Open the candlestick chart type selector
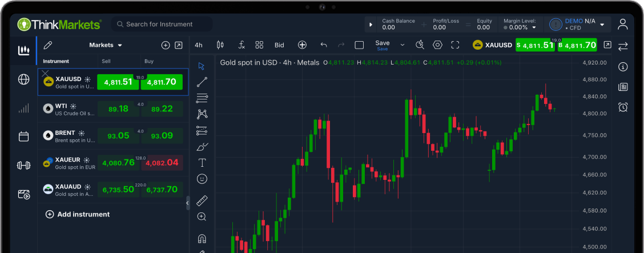 (220, 45)
